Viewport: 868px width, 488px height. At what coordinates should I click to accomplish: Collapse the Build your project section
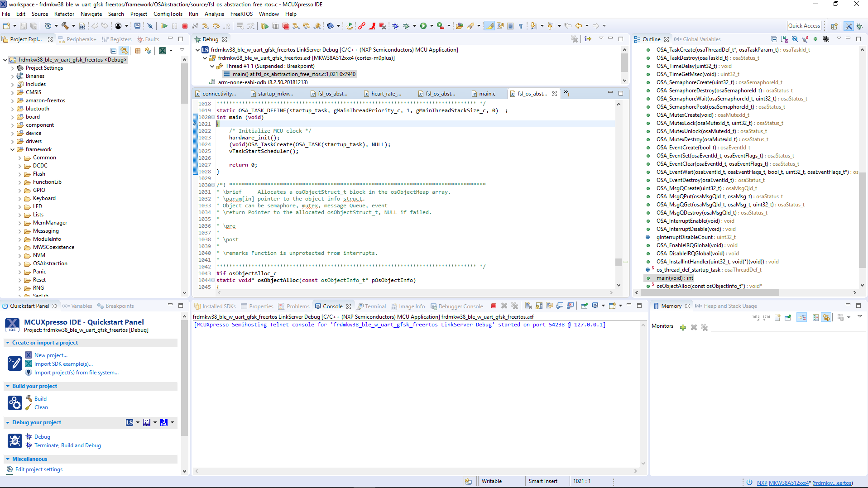point(8,386)
